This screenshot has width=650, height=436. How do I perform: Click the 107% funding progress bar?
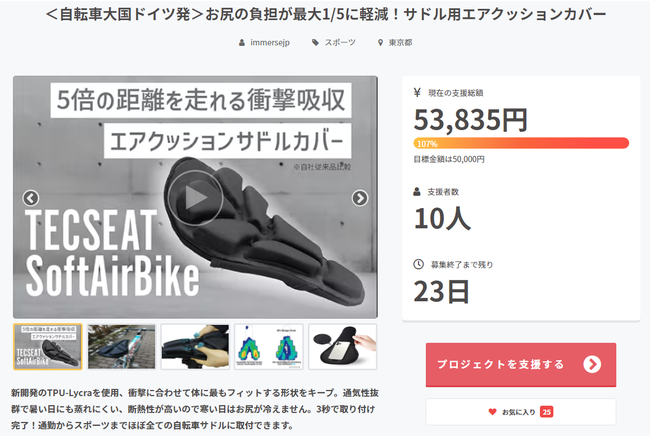coord(521,143)
